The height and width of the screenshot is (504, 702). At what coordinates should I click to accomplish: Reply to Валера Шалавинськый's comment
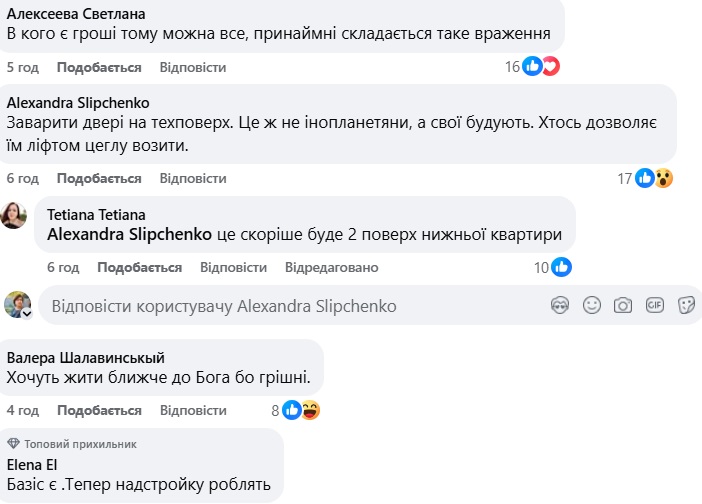(x=193, y=410)
